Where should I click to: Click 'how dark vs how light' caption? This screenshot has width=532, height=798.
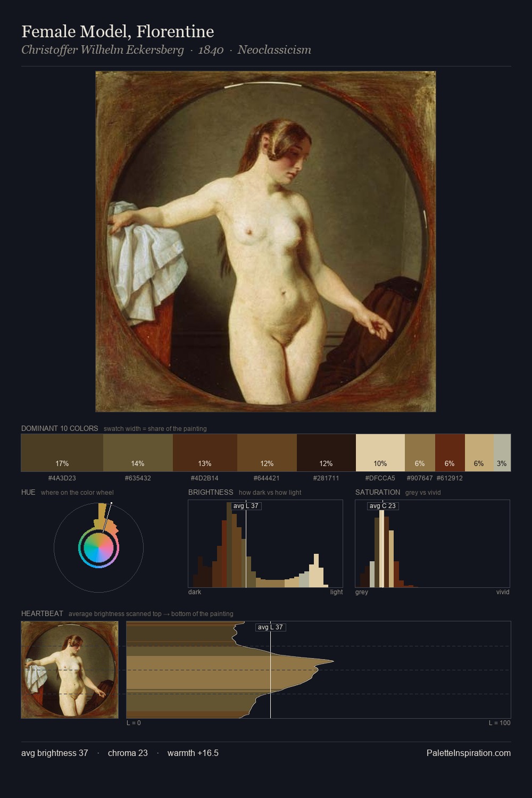pyautogui.click(x=270, y=493)
